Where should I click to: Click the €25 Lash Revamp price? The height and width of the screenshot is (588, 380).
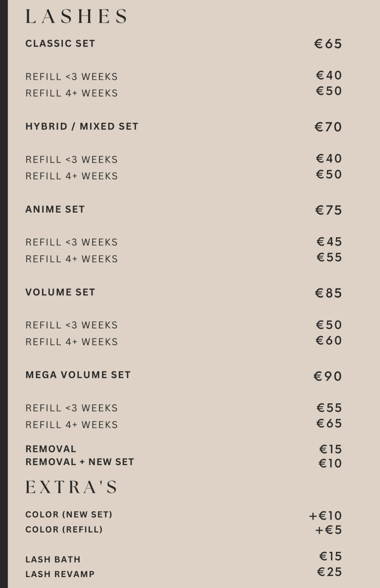coord(330,572)
